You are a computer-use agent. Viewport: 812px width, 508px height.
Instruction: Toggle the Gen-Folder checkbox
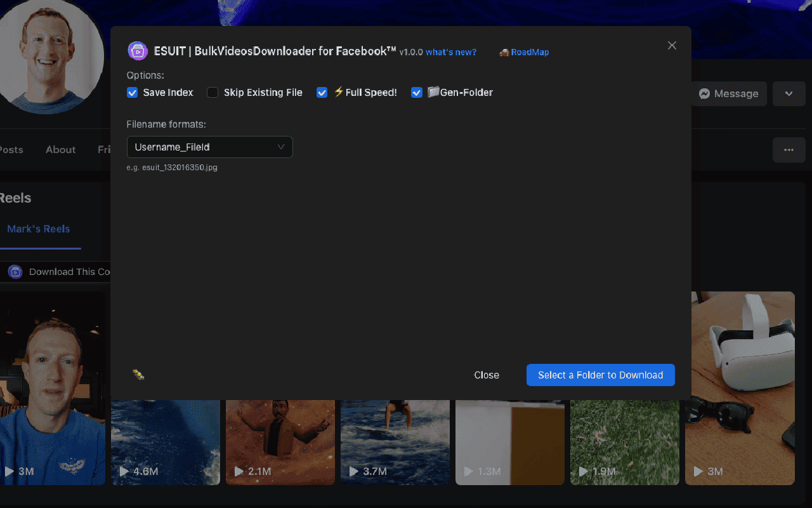(x=416, y=93)
